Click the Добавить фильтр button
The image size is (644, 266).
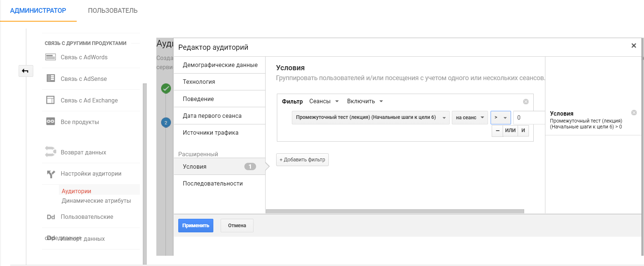point(302,160)
